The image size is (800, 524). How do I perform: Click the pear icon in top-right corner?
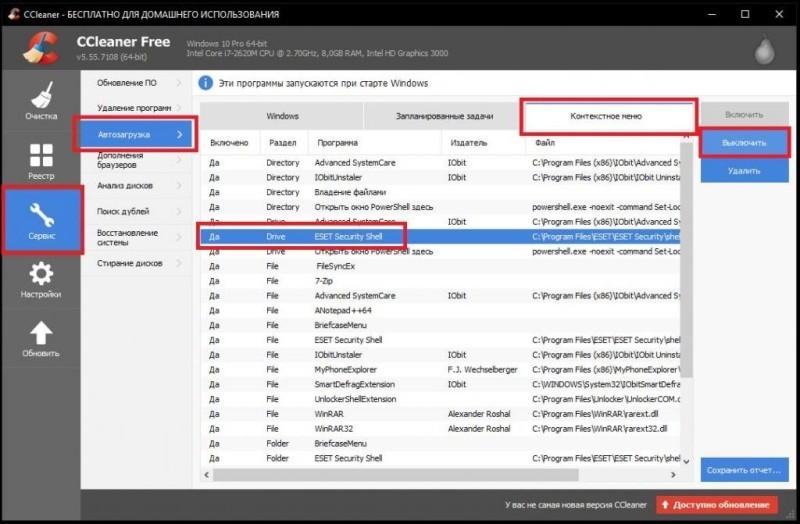click(x=768, y=47)
